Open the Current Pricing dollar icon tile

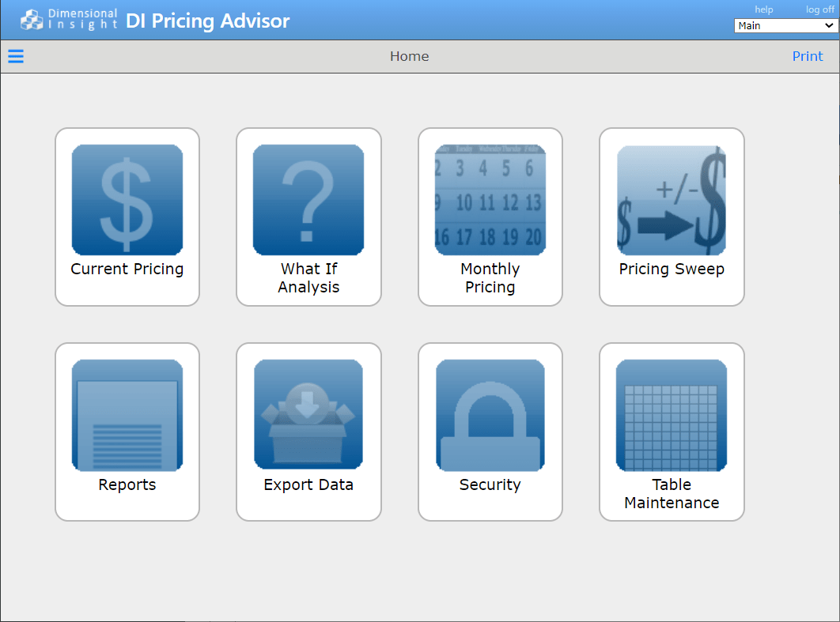127,217
